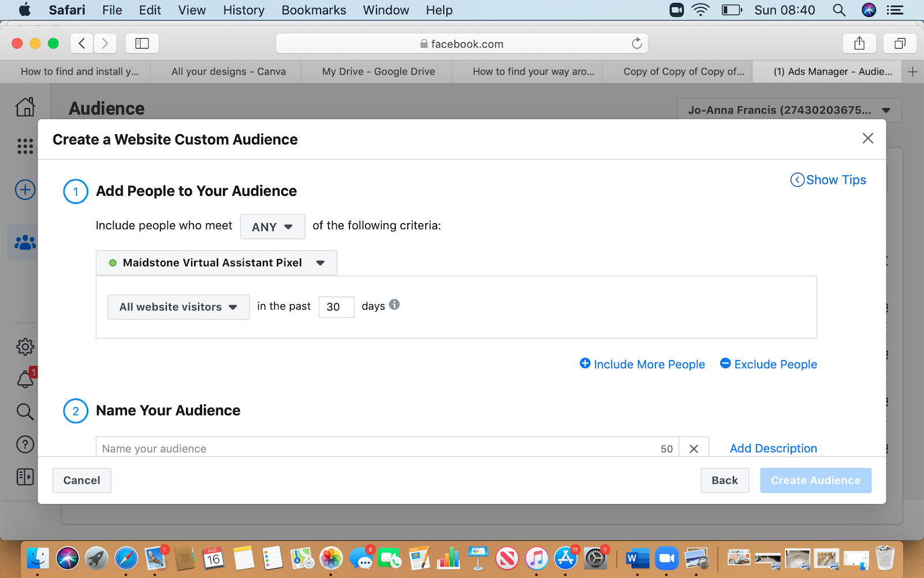Viewport: 924px width, 578px height.
Task: Open the Apple menu
Action: (x=25, y=10)
